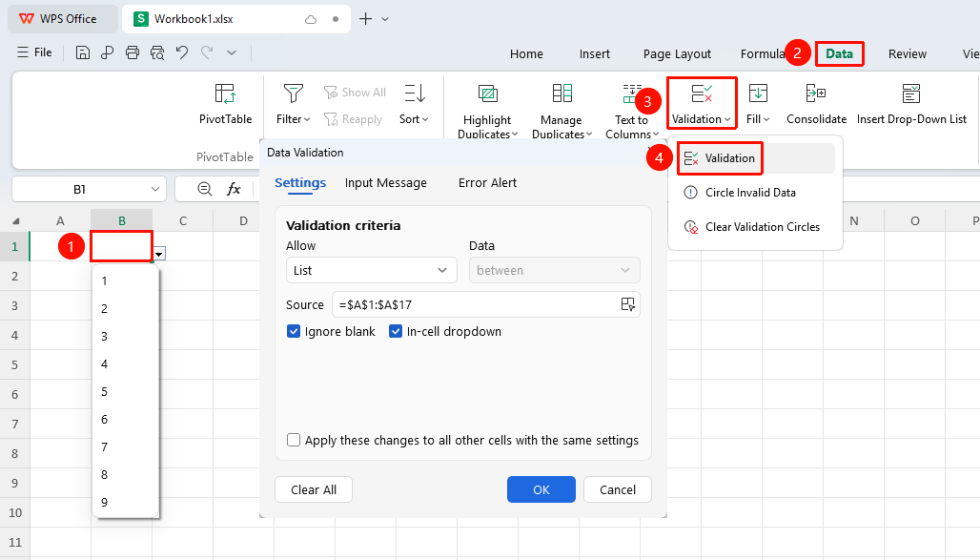Image resolution: width=980 pixels, height=560 pixels.
Task: Click the Highlight Duplicates icon
Action: click(487, 93)
